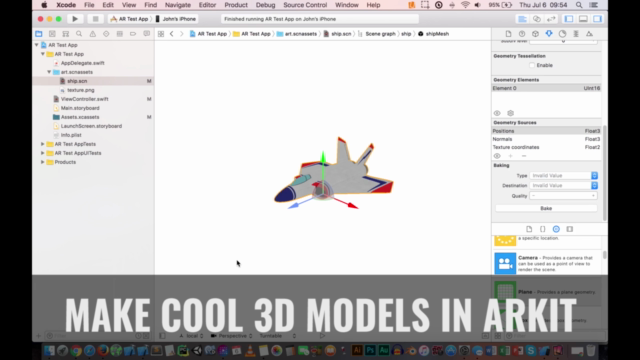This screenshot has width=640, height=360.
Task: Open the Product menu
Action: pyautogui.click(x=236, y=5)
